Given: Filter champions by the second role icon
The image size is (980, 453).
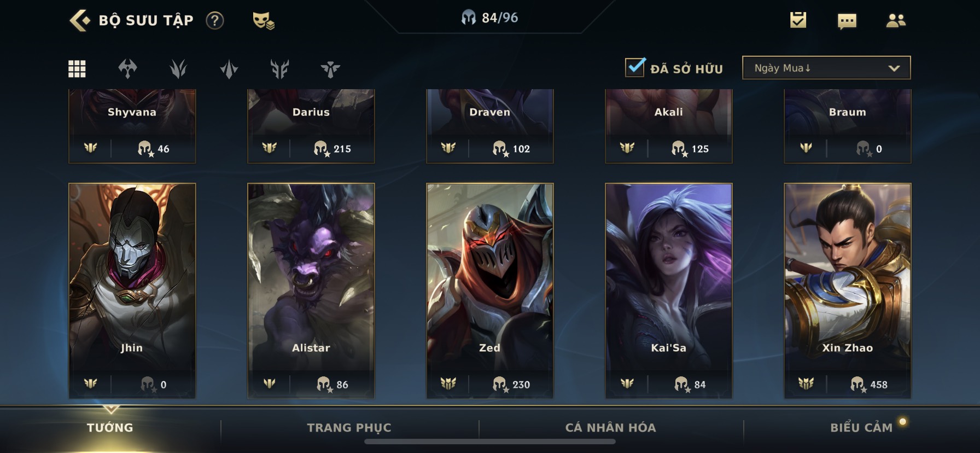Looking at the screenshot, I should pos(127,69).
